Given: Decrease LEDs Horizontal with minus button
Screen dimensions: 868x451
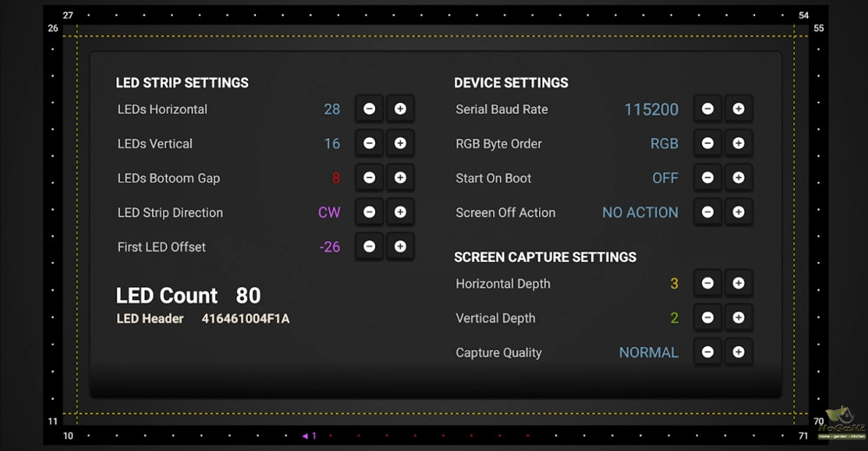Looking at the screenshot, I should click(369, 109).
